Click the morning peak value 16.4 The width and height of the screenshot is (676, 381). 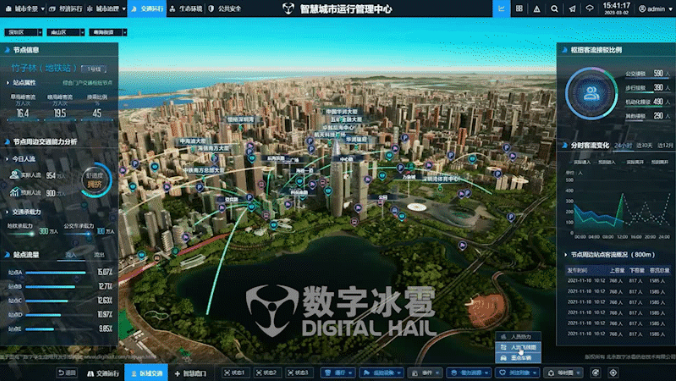coord(22,113)
